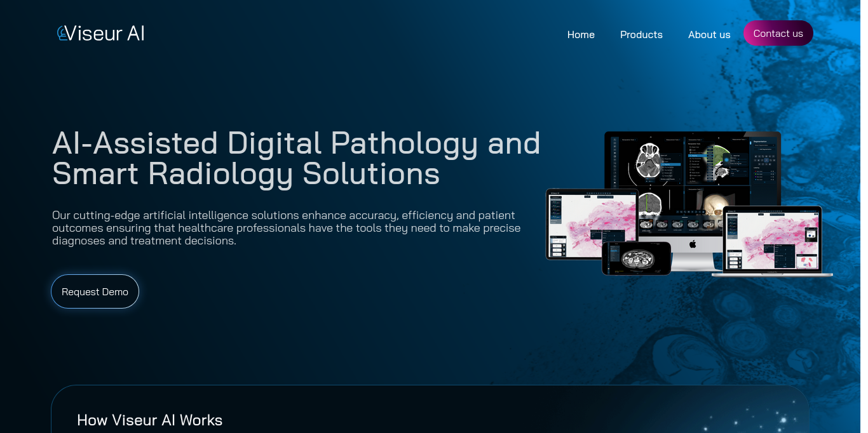Click the Viseur AI wordmark text
Viewport: 868px width, 433px height.
pyautogui.click(x=105, y=33)
